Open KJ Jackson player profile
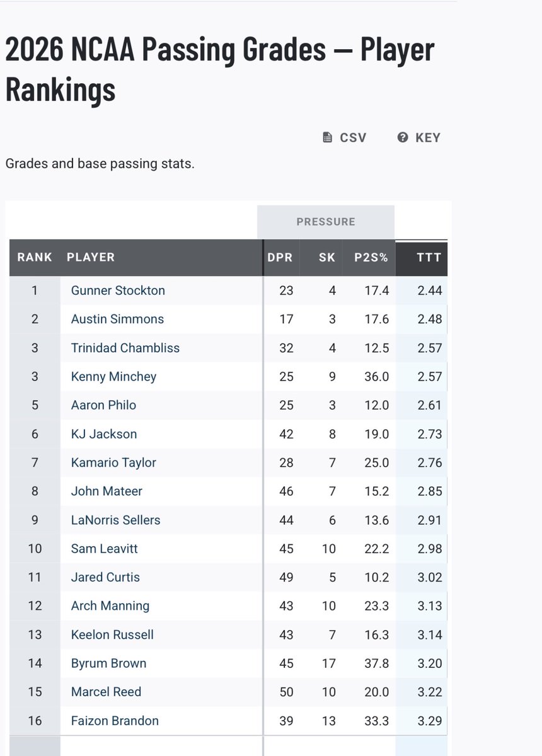This screenshot has width=542, height=756. (x=104, y=434)
